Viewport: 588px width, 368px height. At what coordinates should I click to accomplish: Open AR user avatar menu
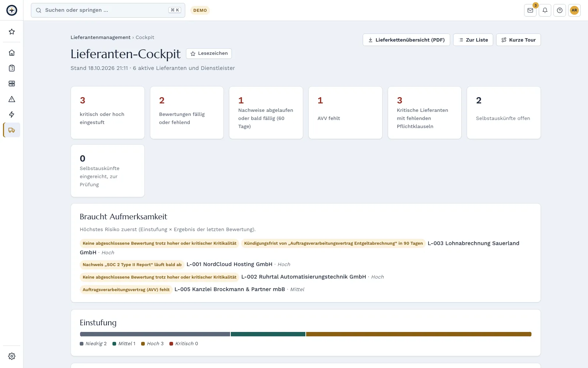coord(574,10)
